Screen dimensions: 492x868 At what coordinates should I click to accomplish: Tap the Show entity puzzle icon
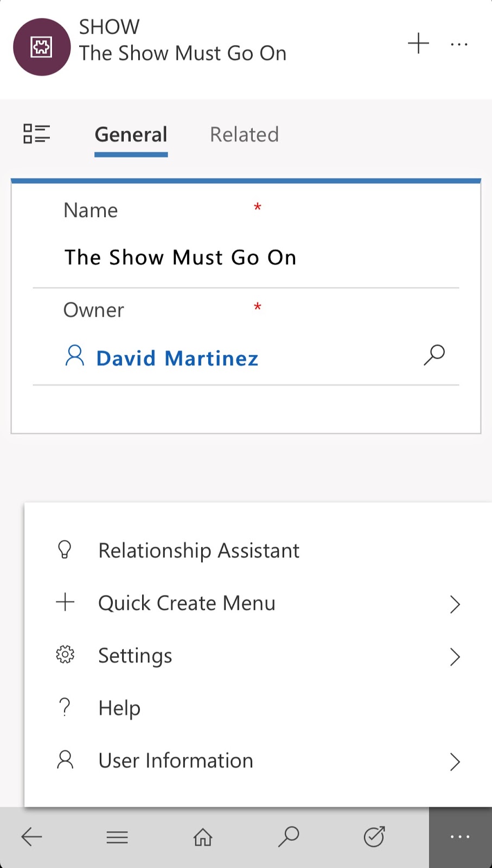[x=42, y=47]
